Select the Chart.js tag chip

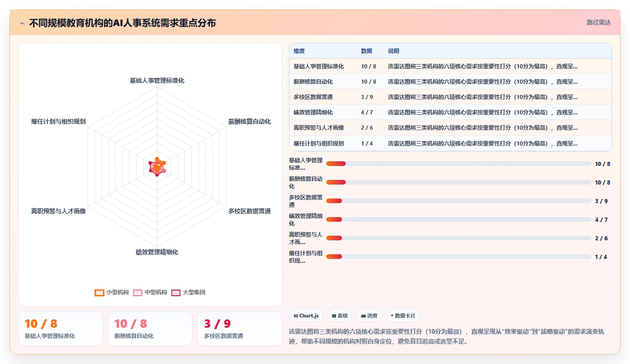(x=306, y=316)
